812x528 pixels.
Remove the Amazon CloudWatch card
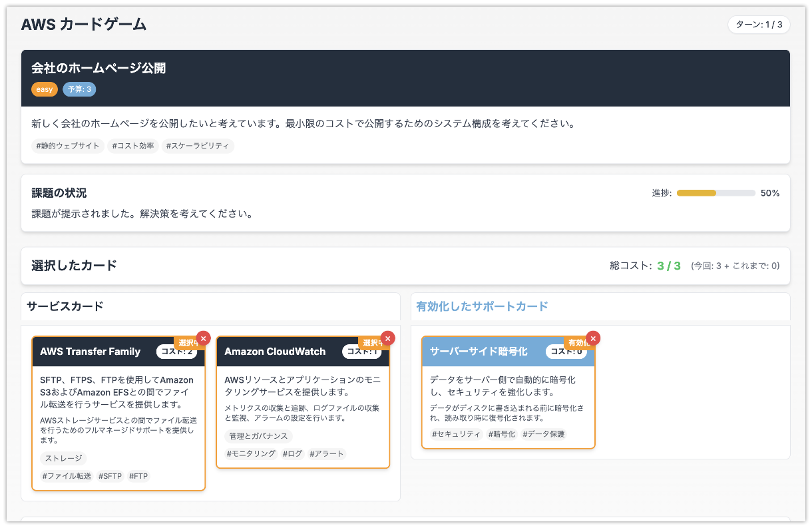click(x=388, y=338)
